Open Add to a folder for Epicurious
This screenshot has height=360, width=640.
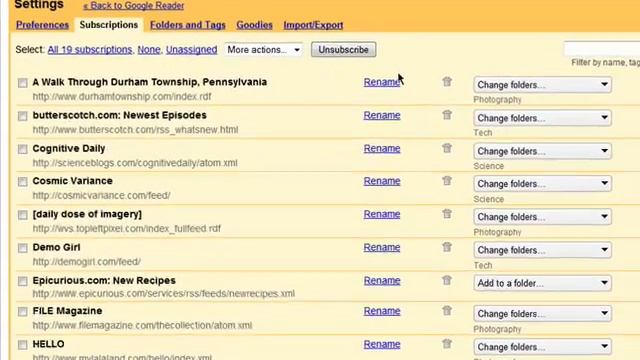coord(542,283)
